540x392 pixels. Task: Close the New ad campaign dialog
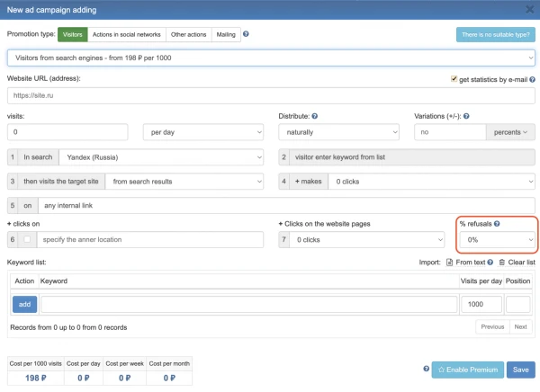click(x=530, y=9)
